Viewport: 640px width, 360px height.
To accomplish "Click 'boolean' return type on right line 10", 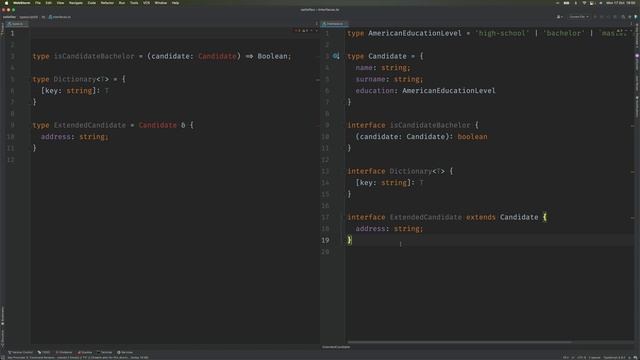I will point(472,137).
